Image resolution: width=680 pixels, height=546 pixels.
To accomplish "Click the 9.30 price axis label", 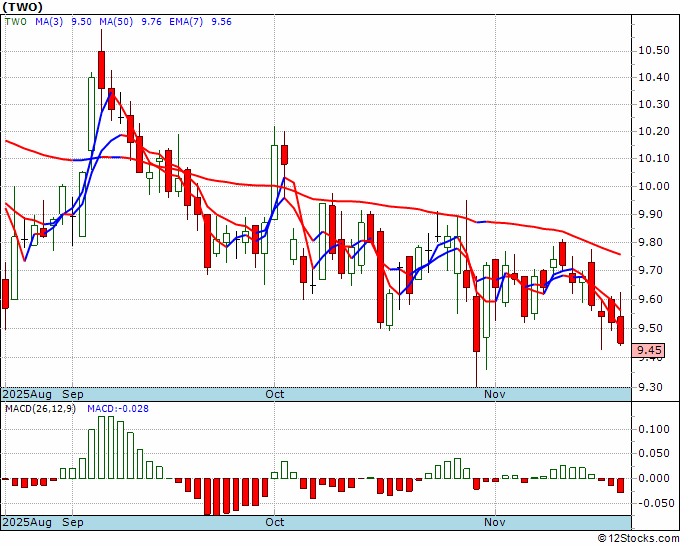I will tap(651, 387).
